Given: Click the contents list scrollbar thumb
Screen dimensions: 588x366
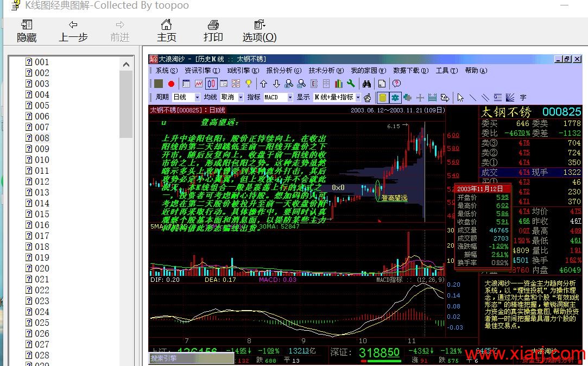Looking at the screenshot, I should (127, 104).
